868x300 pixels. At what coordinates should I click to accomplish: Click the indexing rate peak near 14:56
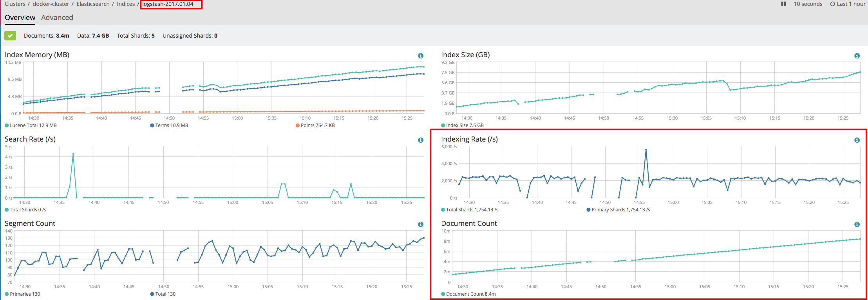(x=646, y=150)
